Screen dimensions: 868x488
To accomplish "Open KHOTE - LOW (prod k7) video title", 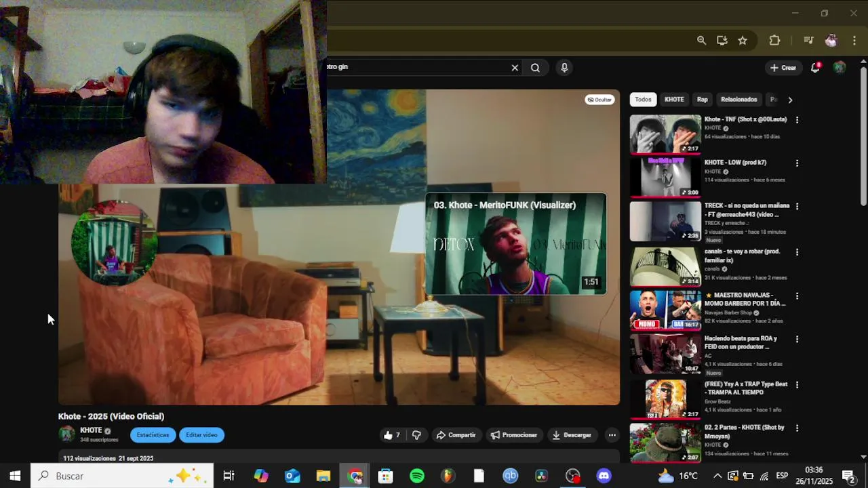I will 735,163.
